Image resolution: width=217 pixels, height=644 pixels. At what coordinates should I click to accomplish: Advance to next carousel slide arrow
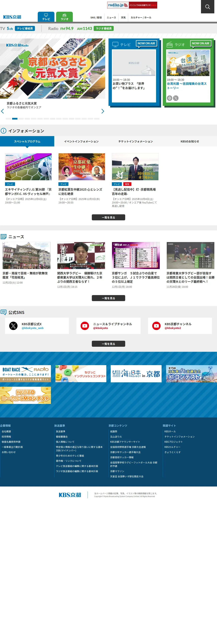(x=103, y=111)
